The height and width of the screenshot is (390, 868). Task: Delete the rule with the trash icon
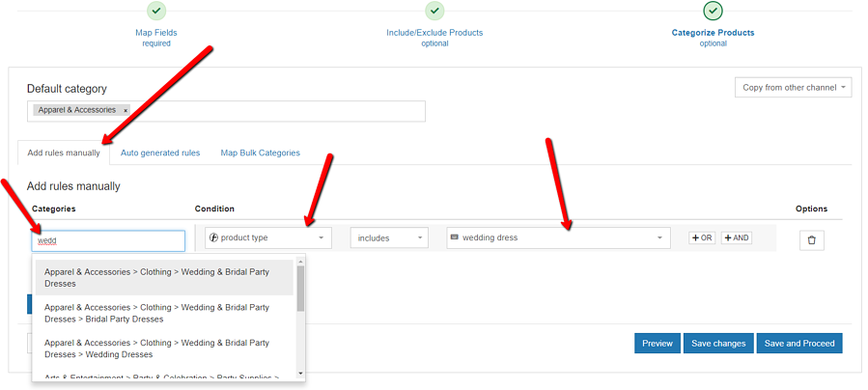pyautogui.click(x=812, y=240)
